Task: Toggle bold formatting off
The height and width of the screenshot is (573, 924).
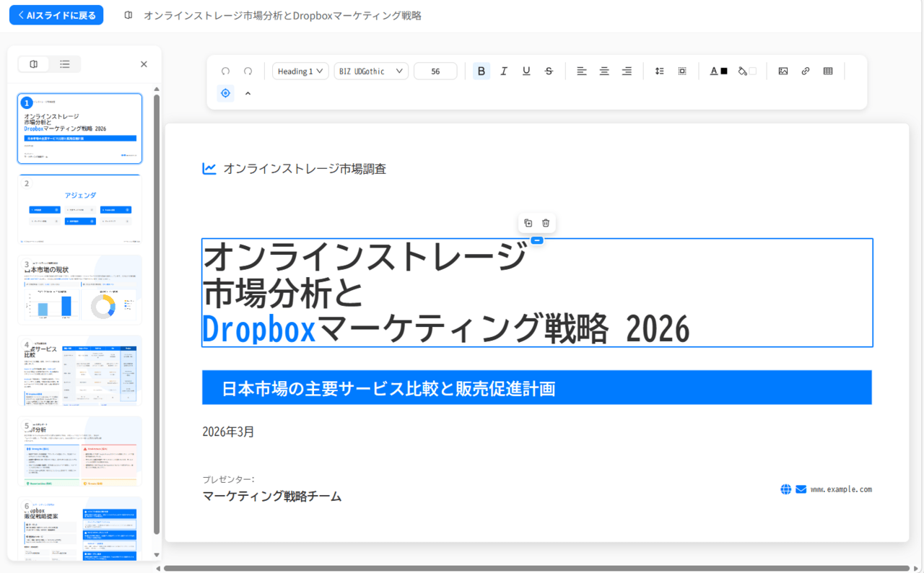Action: coord(481,71)
